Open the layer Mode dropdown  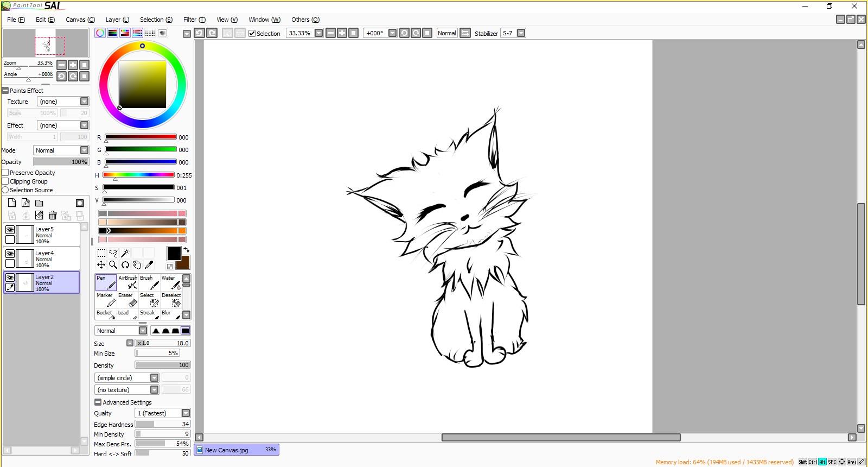coord(84,150)
